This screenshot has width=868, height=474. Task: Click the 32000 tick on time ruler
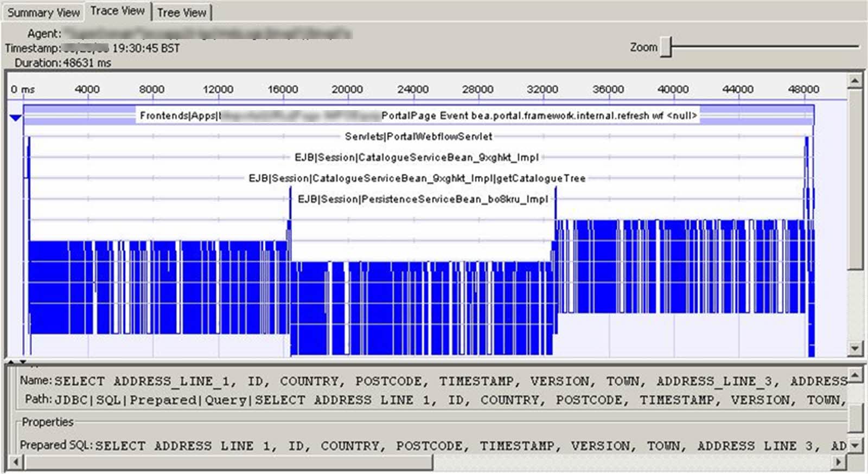click(x=542, y=89)
